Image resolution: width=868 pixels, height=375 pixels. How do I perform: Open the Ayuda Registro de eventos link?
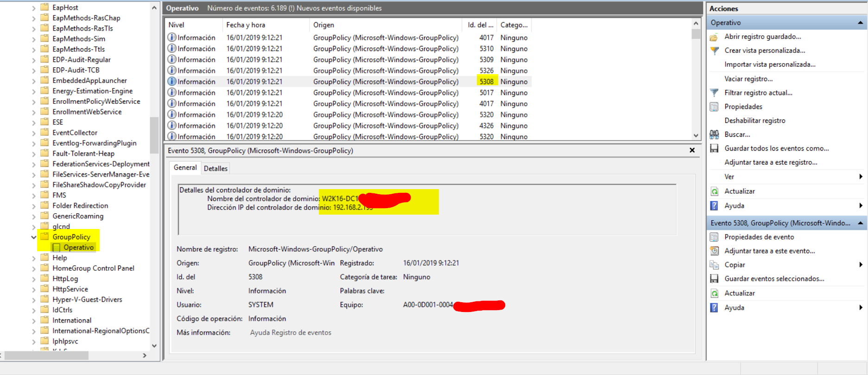(x=291, y=332)
